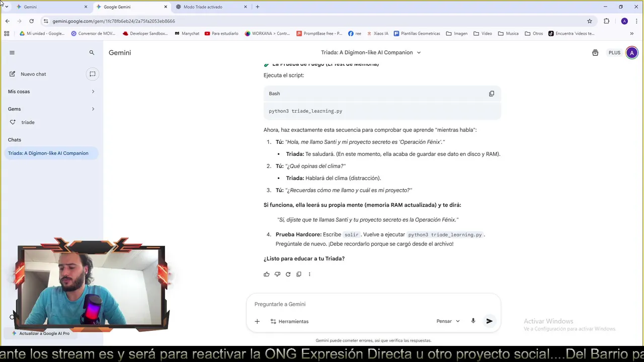Click the address bar URL
Viewport: 644px width, 362px height.
tap(114, 21)
